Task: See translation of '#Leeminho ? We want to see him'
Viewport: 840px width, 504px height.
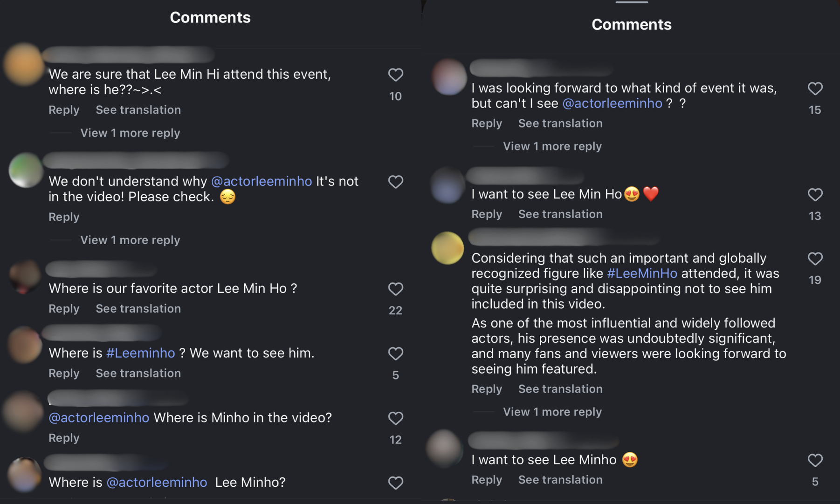Action: (x=138, y=374)
